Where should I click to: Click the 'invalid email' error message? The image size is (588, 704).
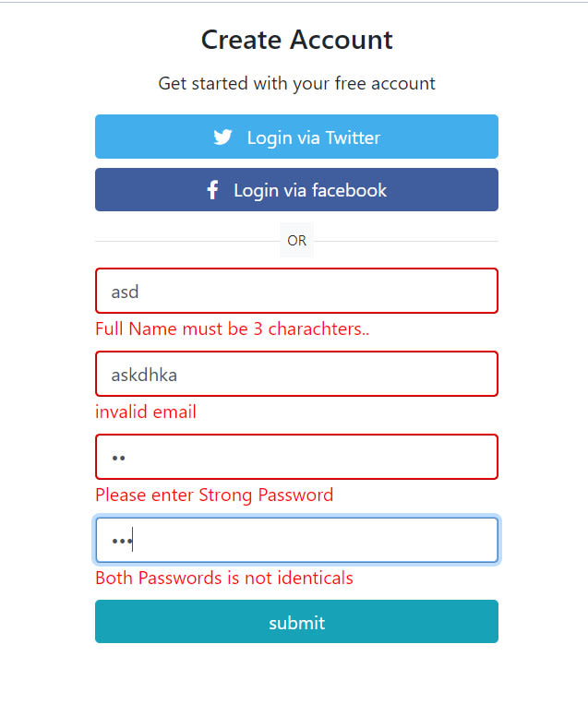[146, 412]
